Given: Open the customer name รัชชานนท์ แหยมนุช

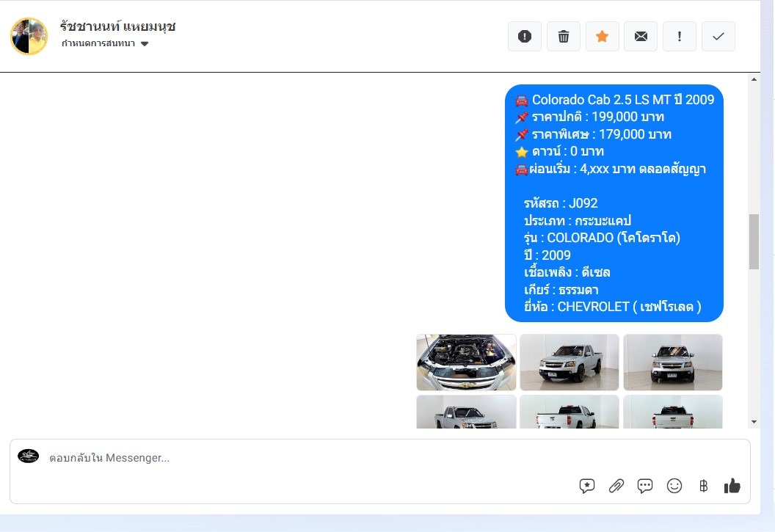Looking at the screenshot, I should [117, 26].
